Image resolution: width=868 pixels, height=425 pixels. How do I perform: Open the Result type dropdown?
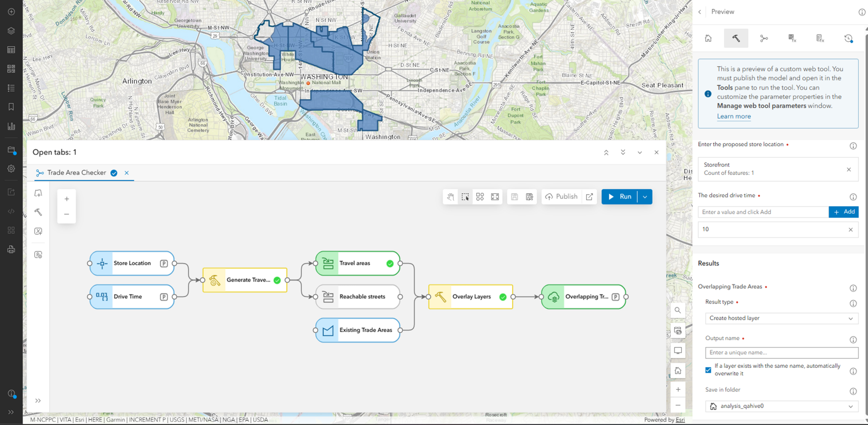click(x=782, y=318)
